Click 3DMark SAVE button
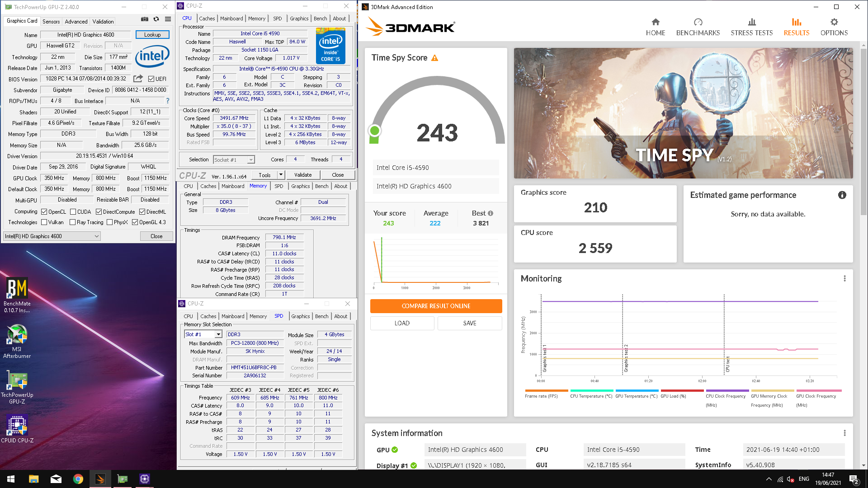Viewport: 868px width, 488px height. coord(470,323)
